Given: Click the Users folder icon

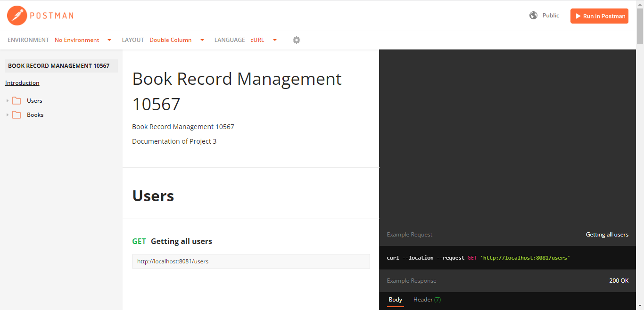Looking at the screenshot, I should pos(17,101).
